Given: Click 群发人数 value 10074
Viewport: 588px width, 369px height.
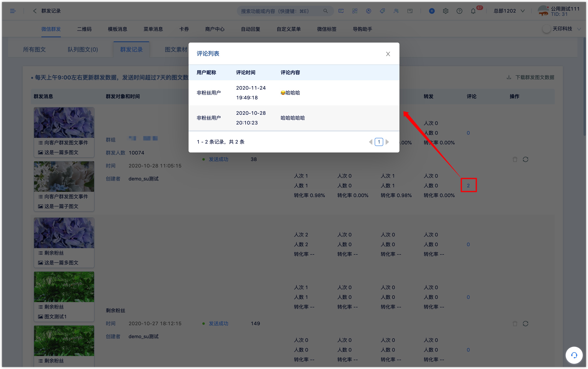Looking at the screenshot, I should [x=136, y=153].
